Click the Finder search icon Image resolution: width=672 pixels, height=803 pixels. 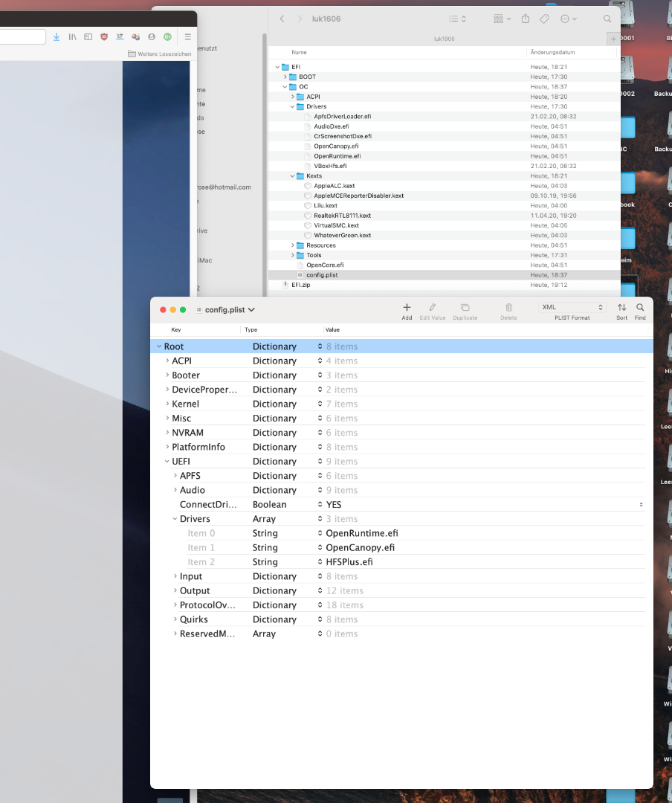click(607, 19)
